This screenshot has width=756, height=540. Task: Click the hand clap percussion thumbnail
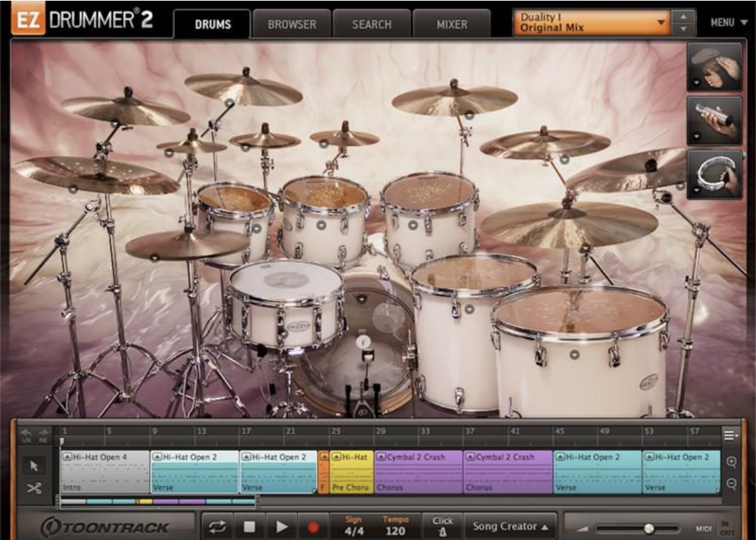click(714, 66)
